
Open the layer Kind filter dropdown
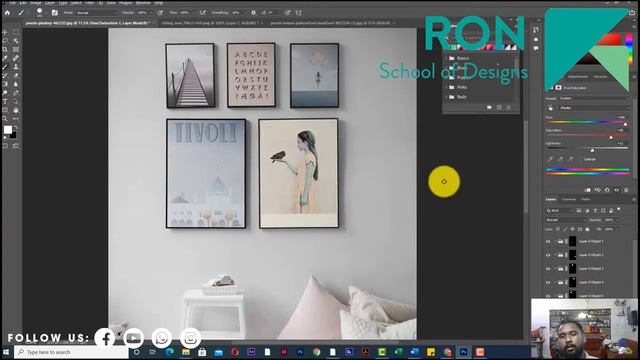[559, 211]
